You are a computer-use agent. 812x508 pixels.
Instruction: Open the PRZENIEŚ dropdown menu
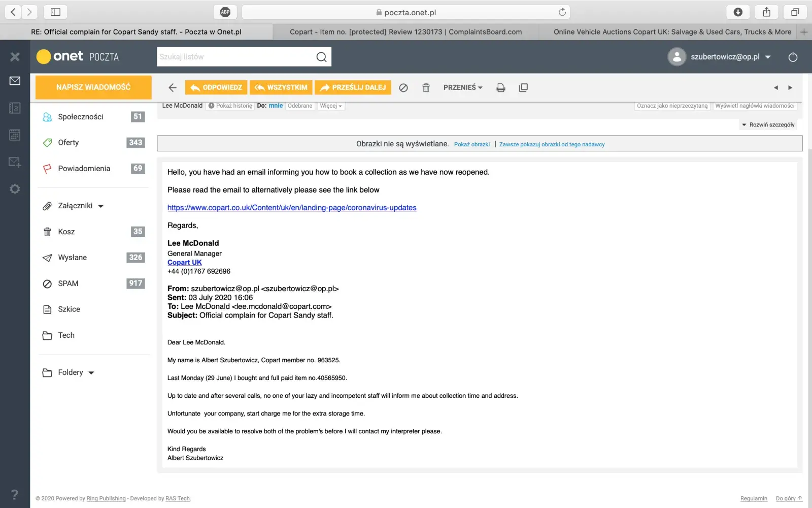pyautogui.click(x=463, y=87)
